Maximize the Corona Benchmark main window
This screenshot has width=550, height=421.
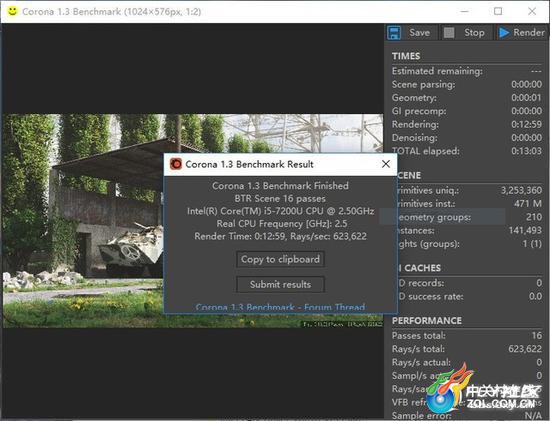coord(498,11)
